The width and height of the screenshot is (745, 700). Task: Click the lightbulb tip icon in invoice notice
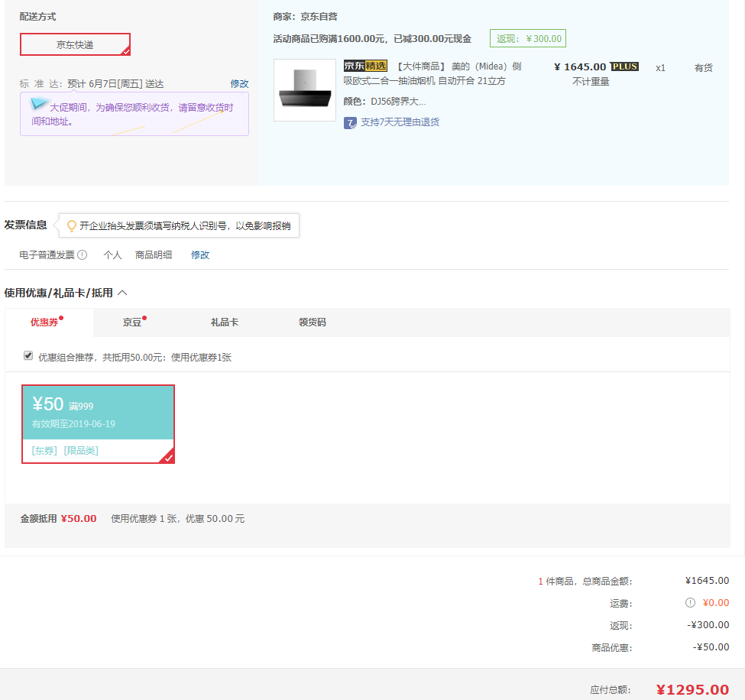click(x=71, y=225)
